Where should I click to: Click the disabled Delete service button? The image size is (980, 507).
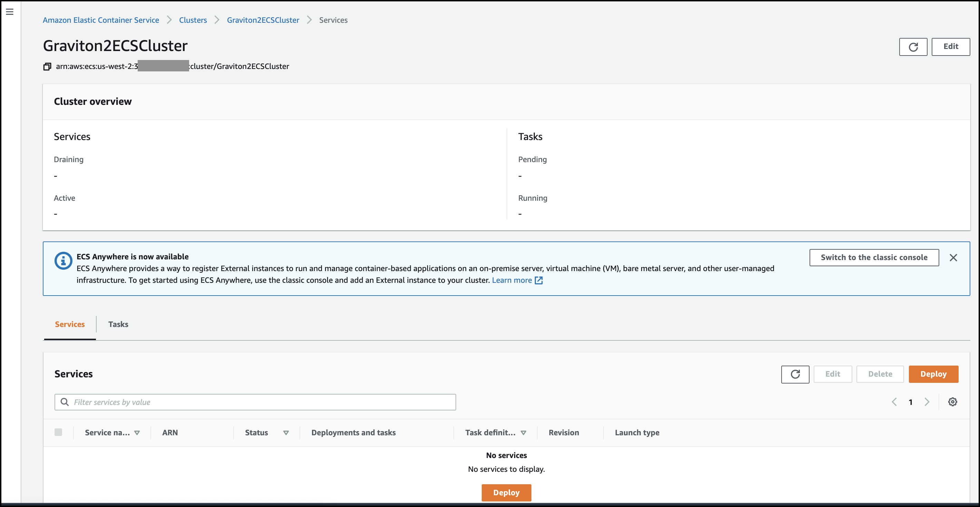(x=880, y=374)
